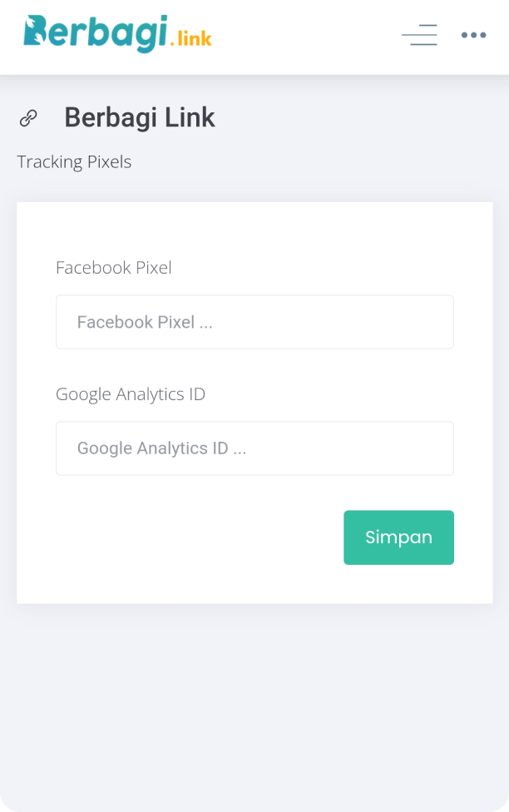Focus the Facebook Pixel input field
Screen dimensions: 509x812
254,322
